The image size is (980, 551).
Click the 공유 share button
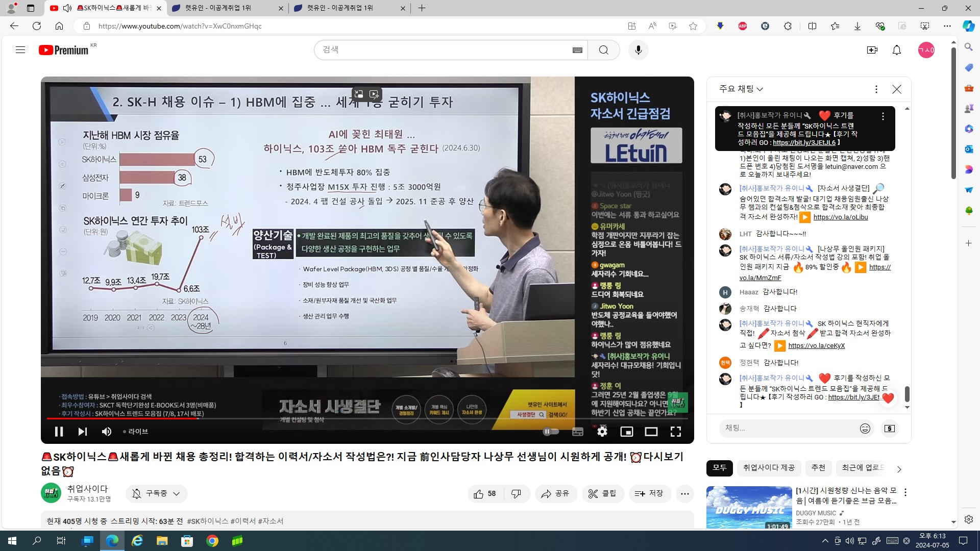[556, 493]
